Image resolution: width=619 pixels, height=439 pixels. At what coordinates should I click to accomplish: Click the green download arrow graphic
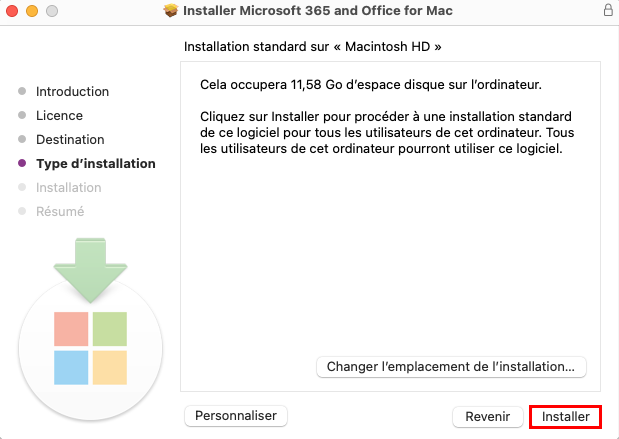[x=90, y=270]
